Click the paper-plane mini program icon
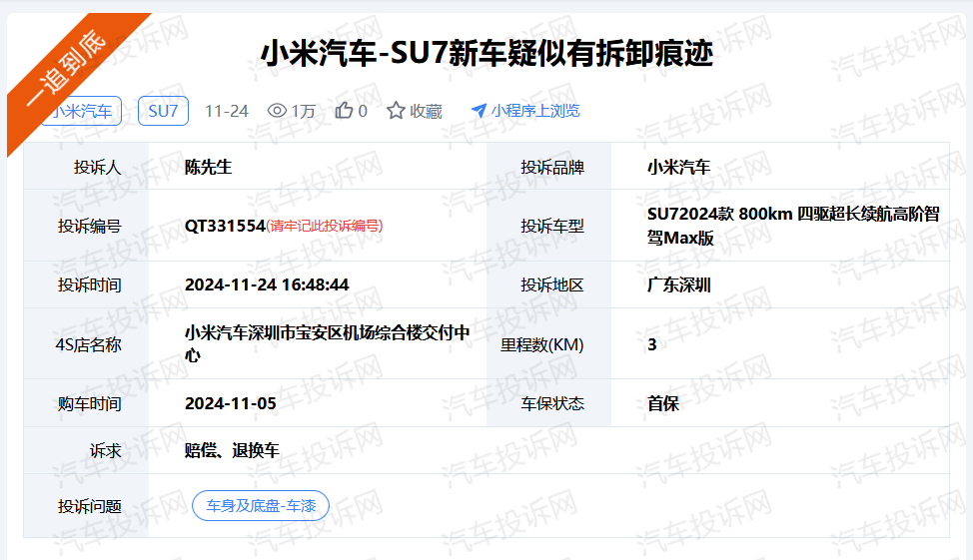This screenshot has height=560, width=973. 479,111
